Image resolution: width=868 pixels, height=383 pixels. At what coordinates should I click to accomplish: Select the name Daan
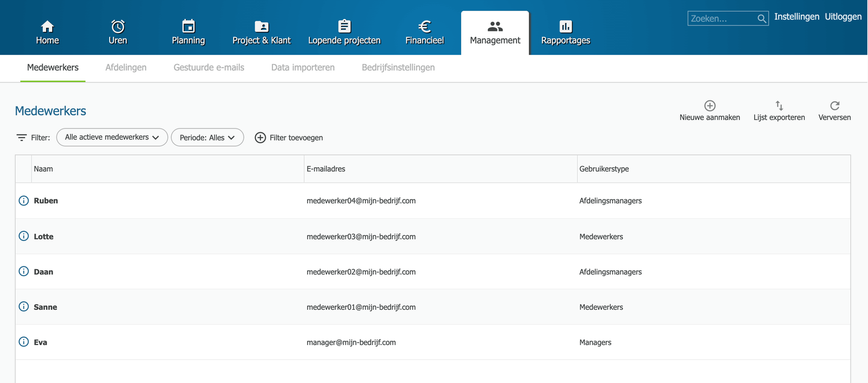[x=43, y=272]
